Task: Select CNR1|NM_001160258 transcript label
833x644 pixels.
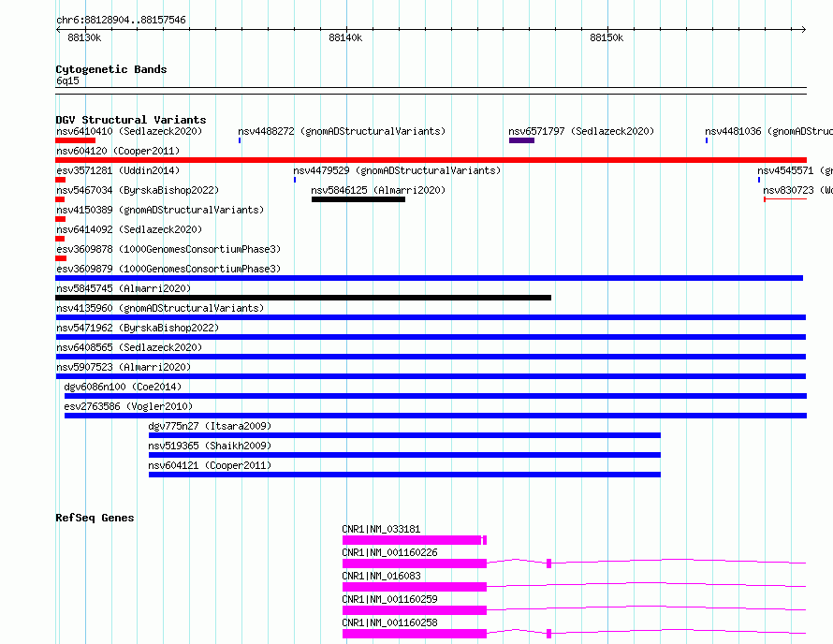Action: point(389,622)
